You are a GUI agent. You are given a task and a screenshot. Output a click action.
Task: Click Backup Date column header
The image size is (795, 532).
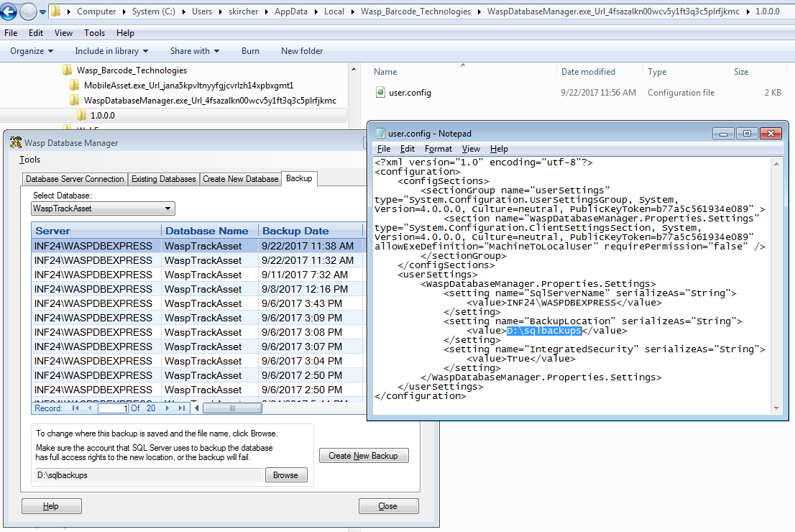311,231
